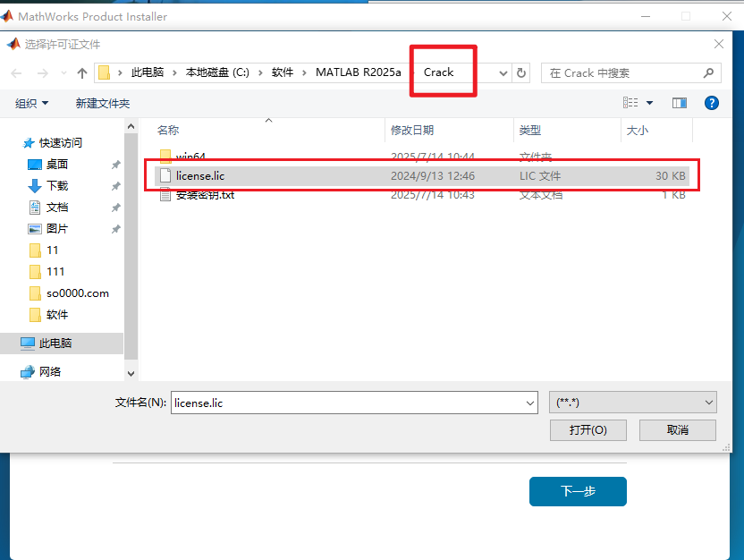Click the 取消 button

(678, 430)
